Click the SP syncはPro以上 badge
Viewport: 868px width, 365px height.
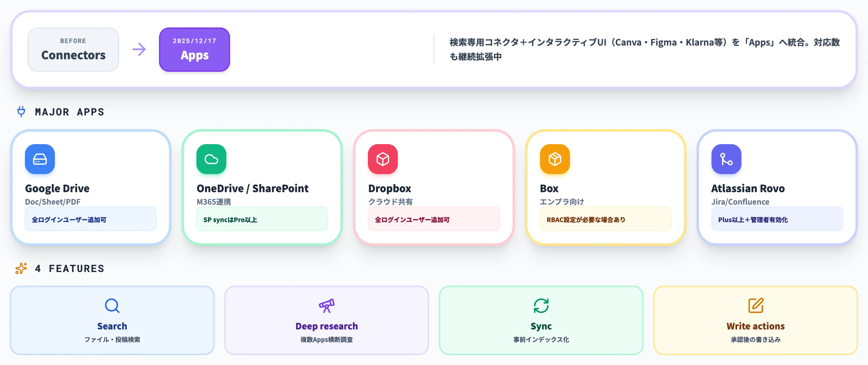pyautogui.click(x=262, y=219)
